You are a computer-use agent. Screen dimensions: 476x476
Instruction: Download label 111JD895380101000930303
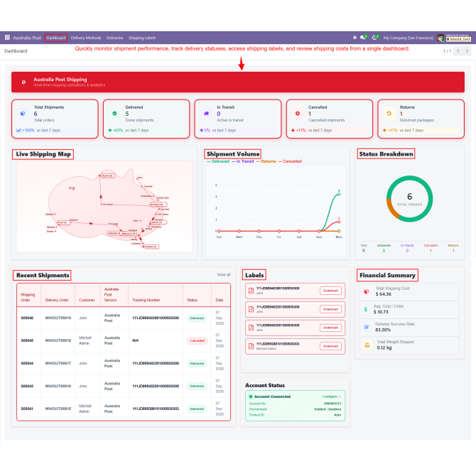click(330, 347)
